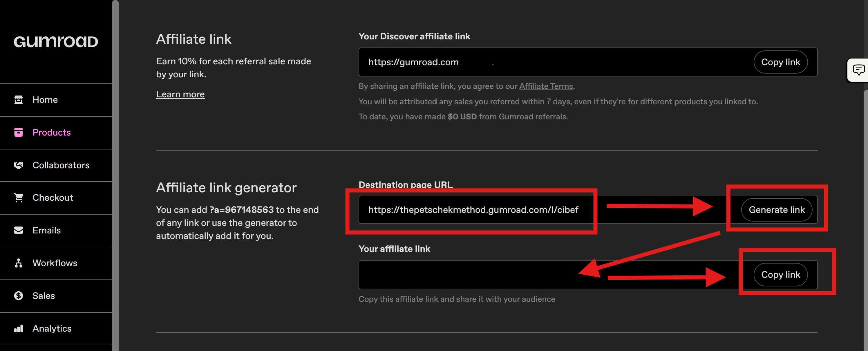868x351 pixels.
Task: Click the Workflows branching icon
Action: click(x=19, y=263)
